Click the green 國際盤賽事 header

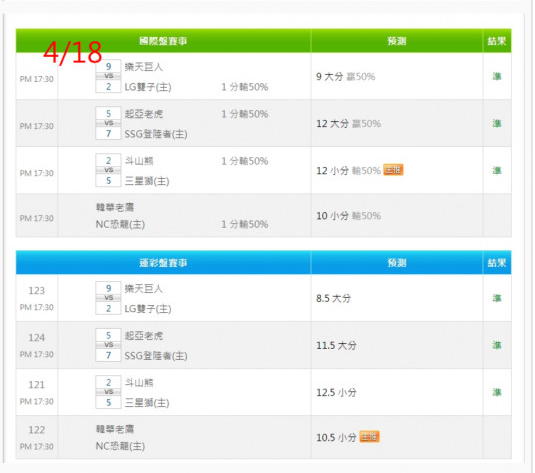(163, 41)
